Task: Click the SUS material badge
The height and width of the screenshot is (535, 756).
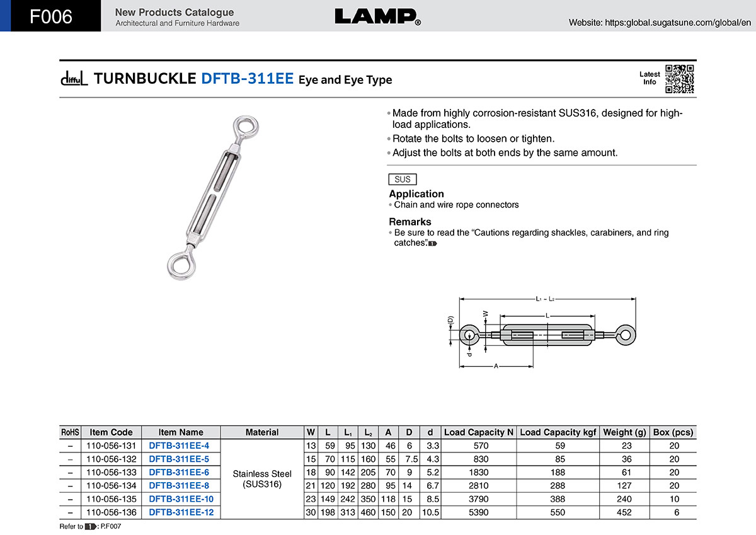Action: coord(403,179)
